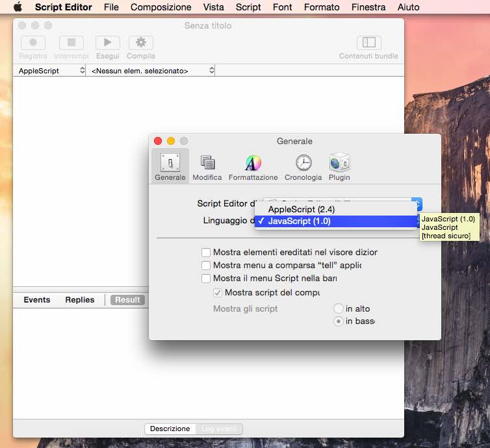Viewport: 490px width, 448px height.
Task: Open the Script Editor application menu
Action: [x=63, y=7]
